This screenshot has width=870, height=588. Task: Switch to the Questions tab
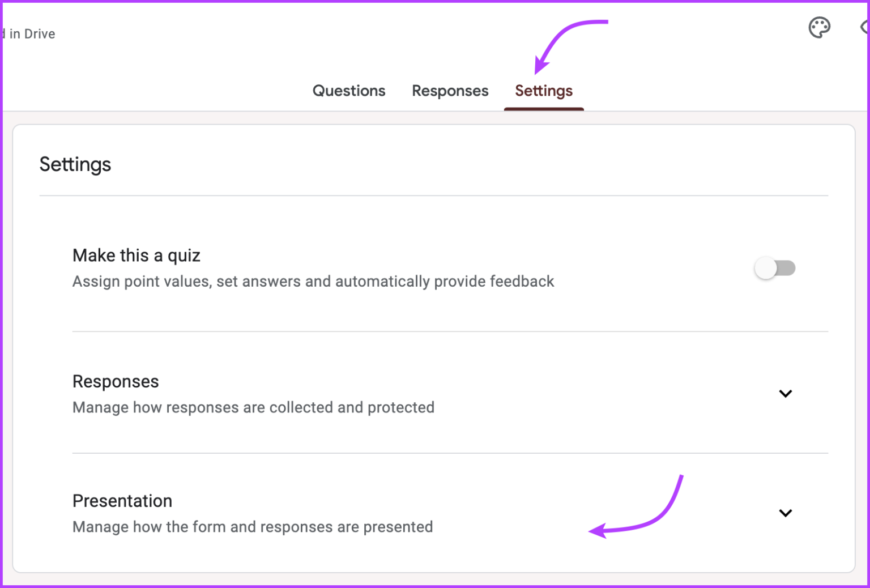click(x=349, y=91)
